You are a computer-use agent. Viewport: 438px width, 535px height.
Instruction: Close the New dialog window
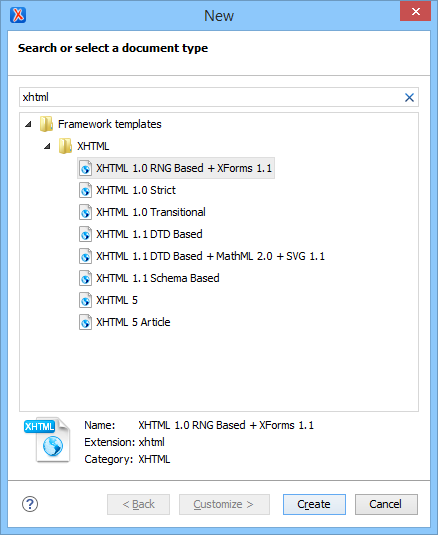415,12
